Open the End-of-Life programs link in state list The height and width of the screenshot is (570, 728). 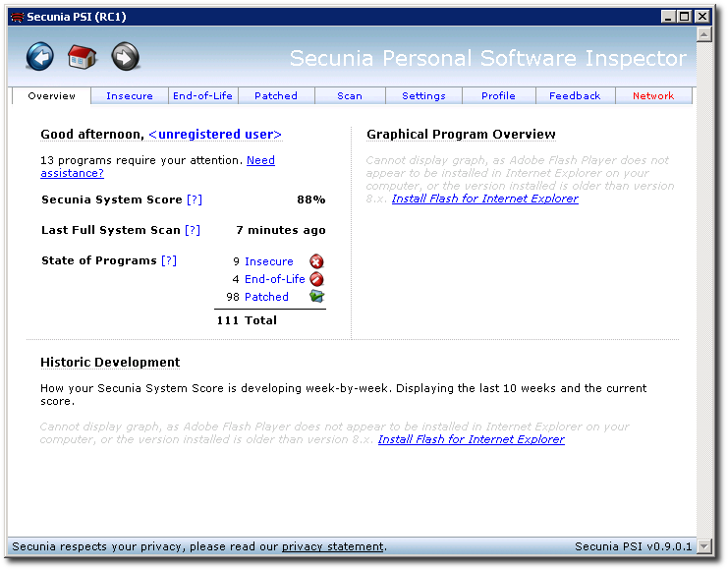point(275,279)
